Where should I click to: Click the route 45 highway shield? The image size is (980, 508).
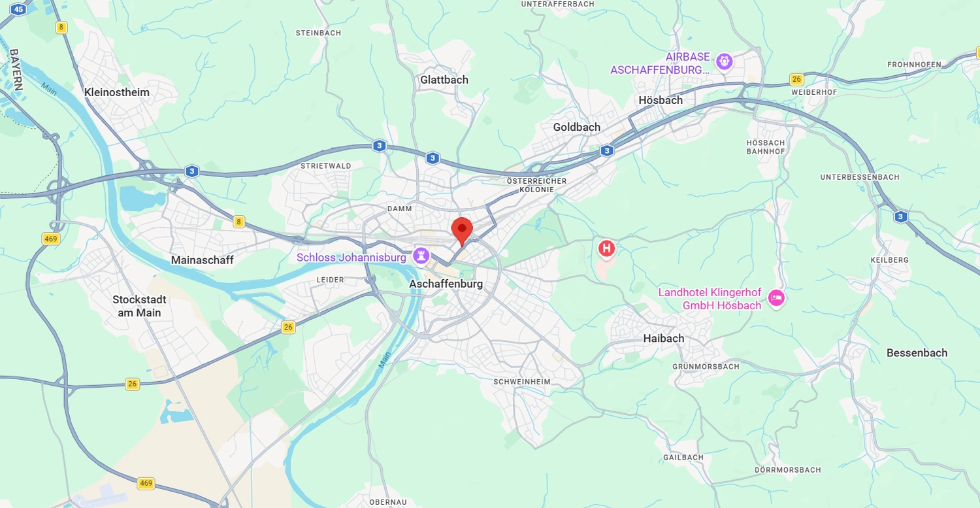(19, 9)
